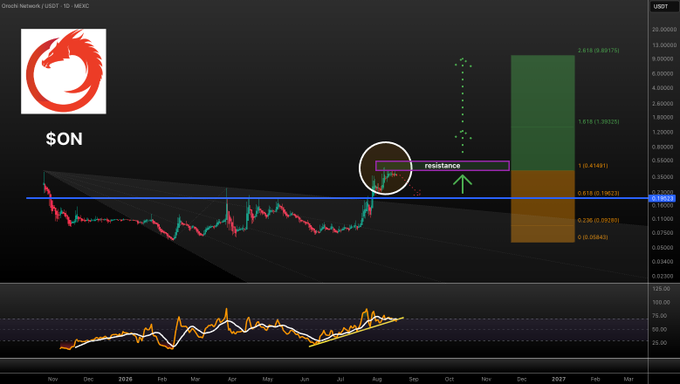Click the 0.03400 price scale value

664,262
